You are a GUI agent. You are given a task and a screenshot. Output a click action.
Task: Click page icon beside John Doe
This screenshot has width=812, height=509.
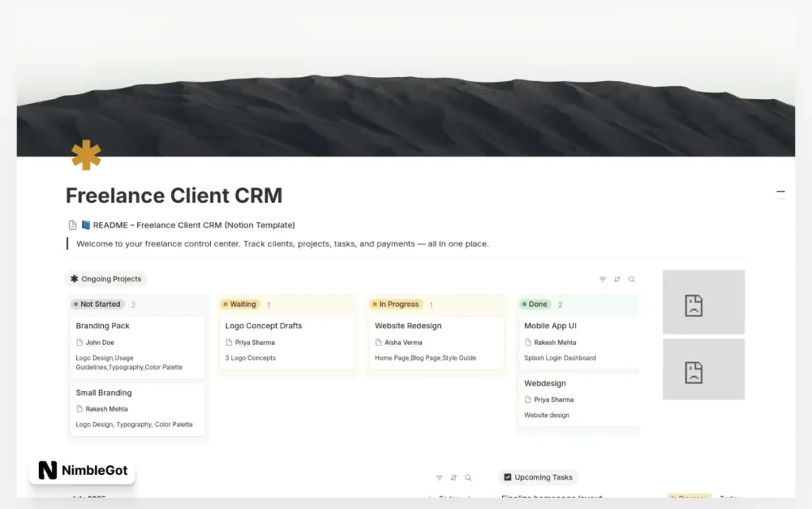pos(79,343)
